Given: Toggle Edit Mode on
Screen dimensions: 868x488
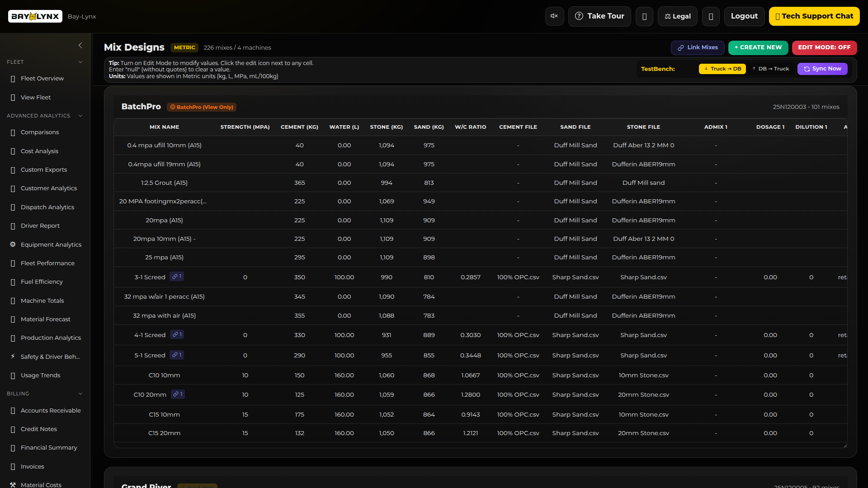Looking at the screenshot, I should pos(824,47).
